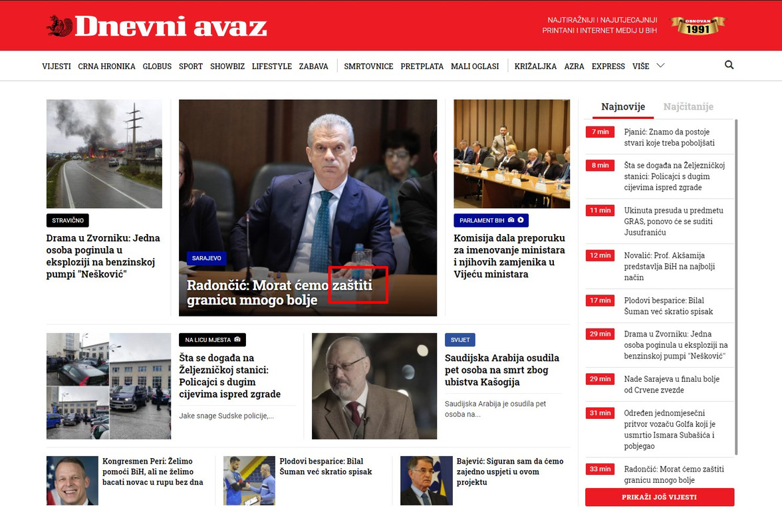Click the Sarajevo category tag
Screen dimensions: 782x532
point(206,258)
